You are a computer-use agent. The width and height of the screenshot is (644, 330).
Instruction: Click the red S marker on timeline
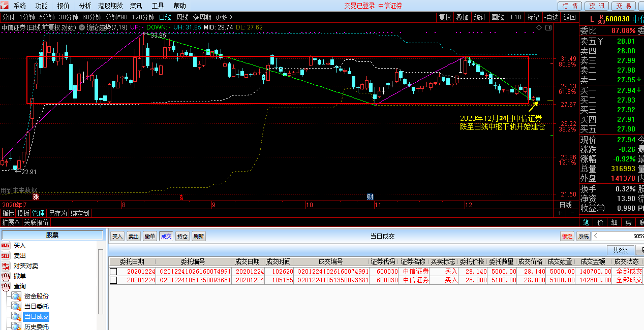(x=181, y=197)
